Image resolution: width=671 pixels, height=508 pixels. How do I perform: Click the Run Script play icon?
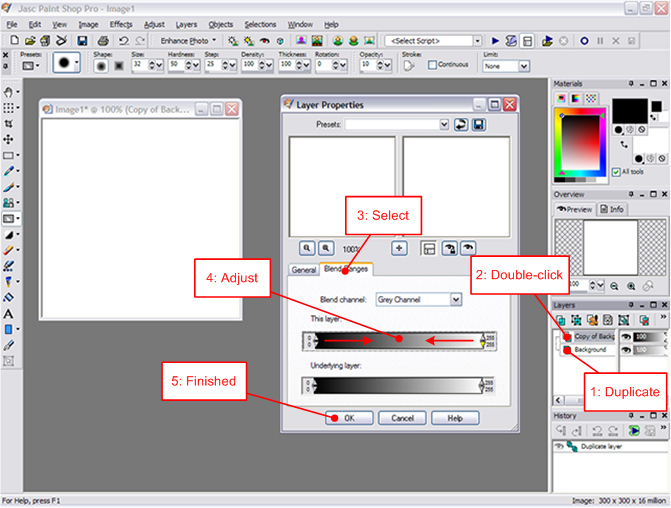495,41
